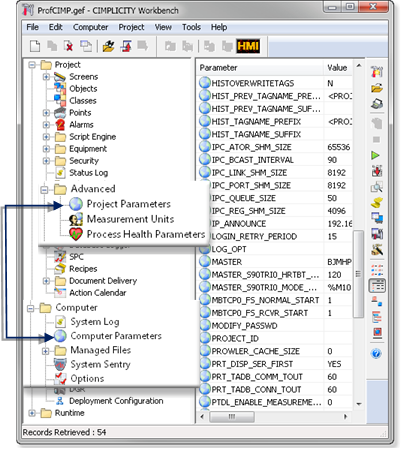
Task: Select the Action Calendar tree item
Action: [97, 293]
